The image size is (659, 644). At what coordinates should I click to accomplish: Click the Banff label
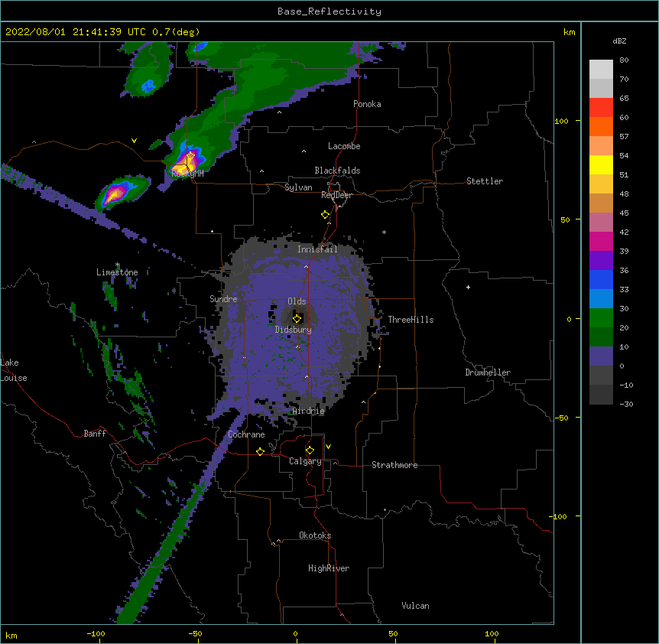[x=95, y=434]
